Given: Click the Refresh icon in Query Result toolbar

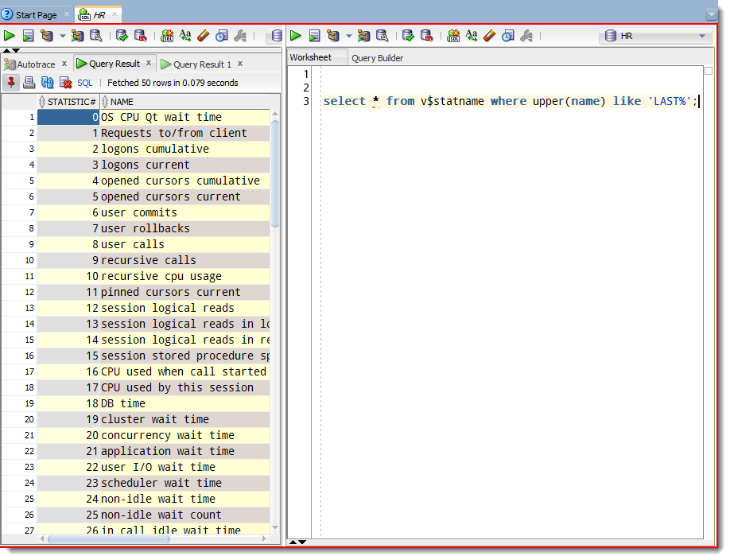Looking at the screenshot, I should [48, 83].
